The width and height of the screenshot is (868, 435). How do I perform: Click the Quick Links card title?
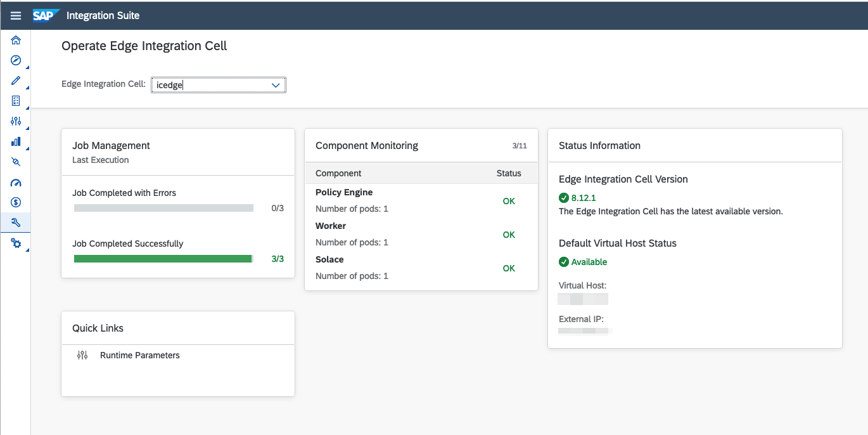coord(98,328)
